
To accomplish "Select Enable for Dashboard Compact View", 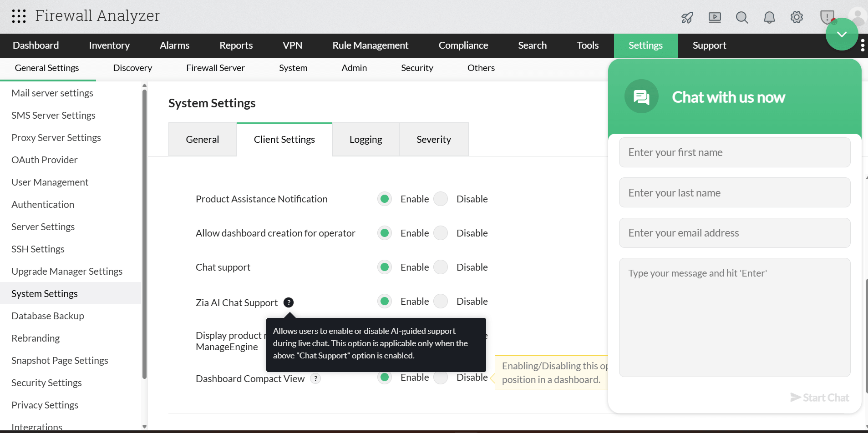I will coord(385,377).
